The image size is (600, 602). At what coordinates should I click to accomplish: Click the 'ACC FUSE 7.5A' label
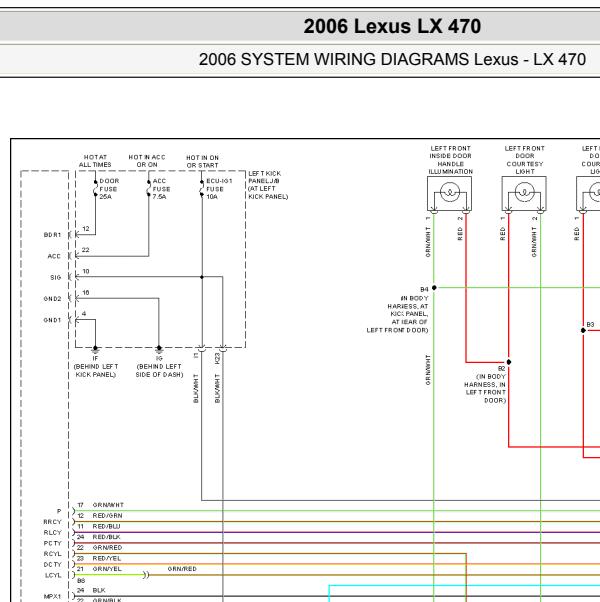(x=161, y=189)
